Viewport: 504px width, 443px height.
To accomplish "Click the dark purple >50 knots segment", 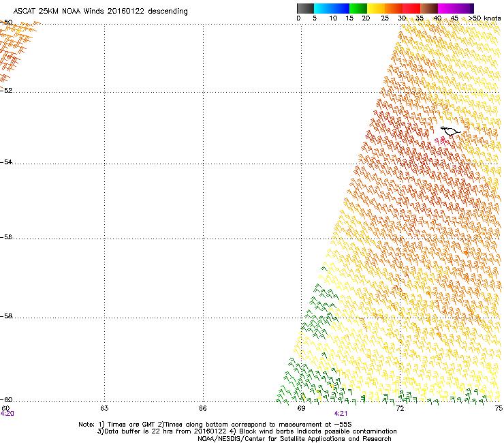I will 472,8.
